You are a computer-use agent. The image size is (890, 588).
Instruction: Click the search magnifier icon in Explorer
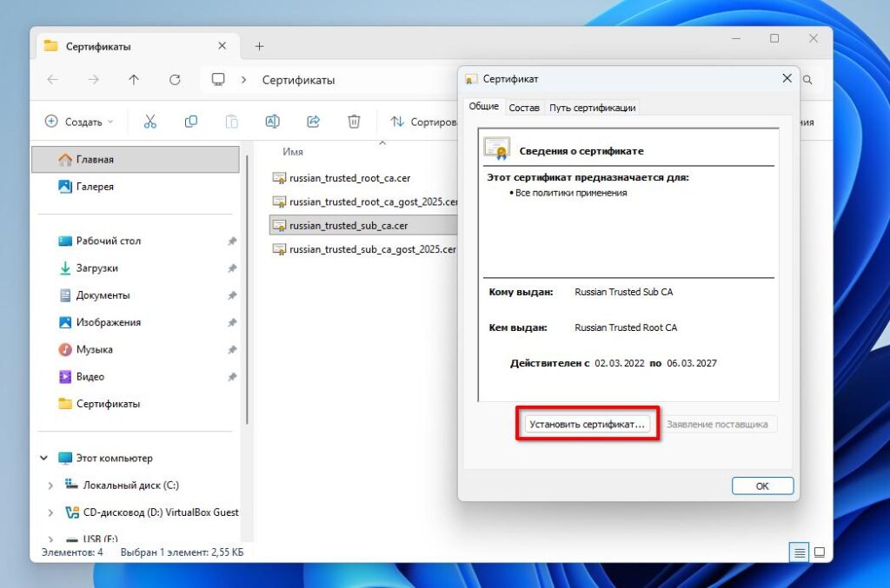(x=807, y=80)
